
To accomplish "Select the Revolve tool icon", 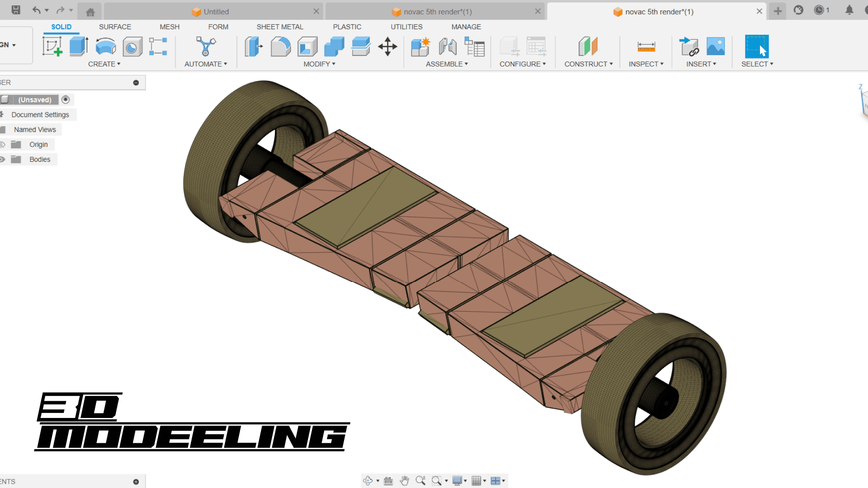I will click(x=106, y=47).
